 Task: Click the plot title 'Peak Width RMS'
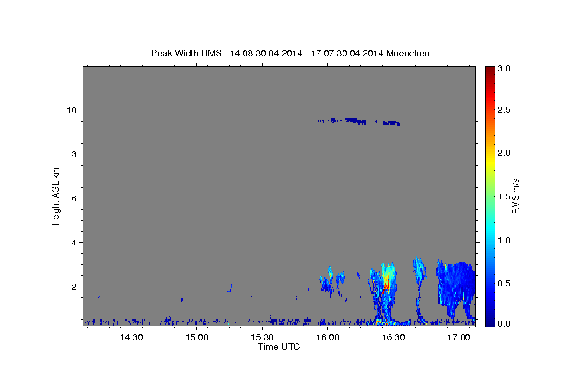tap(186, 53)
